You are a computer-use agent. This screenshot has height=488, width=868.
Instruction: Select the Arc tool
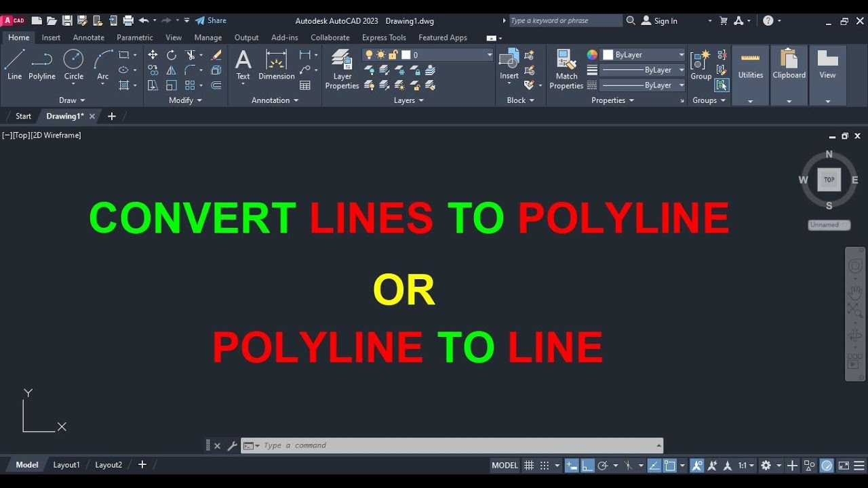pyautogui.click(x=102, y=65)
